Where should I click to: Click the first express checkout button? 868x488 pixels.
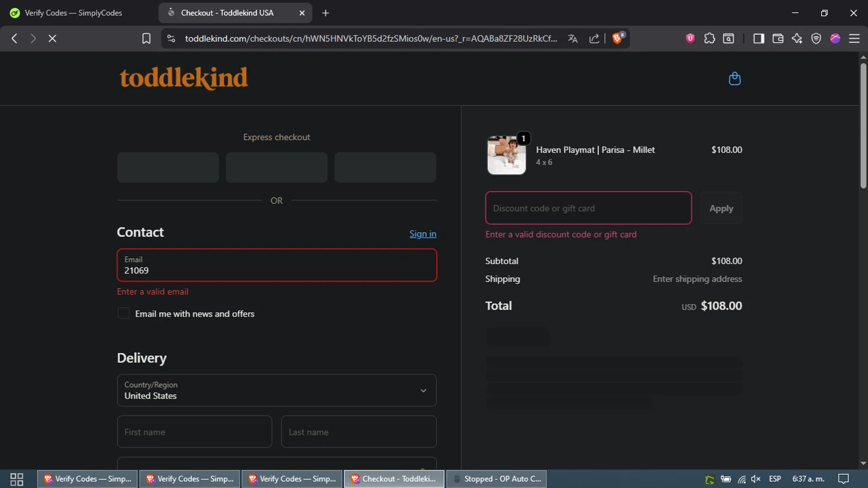[168, 167]
